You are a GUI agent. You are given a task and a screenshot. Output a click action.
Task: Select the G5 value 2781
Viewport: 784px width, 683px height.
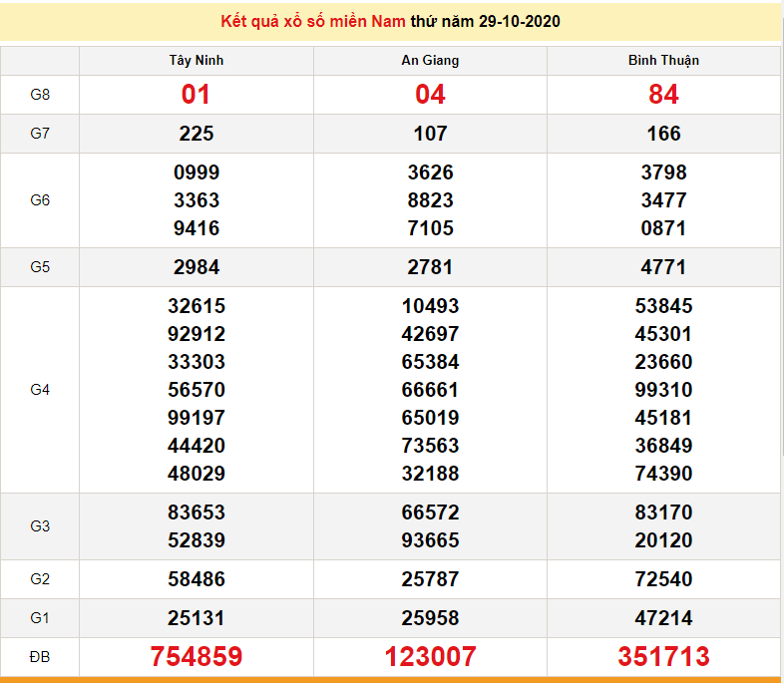430,267
